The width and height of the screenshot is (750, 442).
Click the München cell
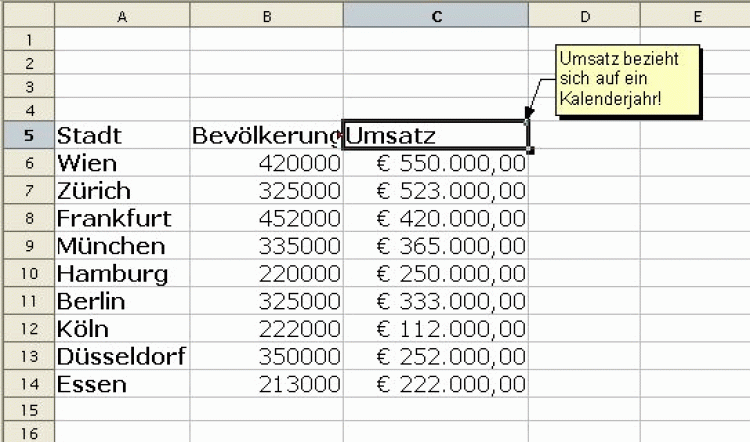[122, 246]
